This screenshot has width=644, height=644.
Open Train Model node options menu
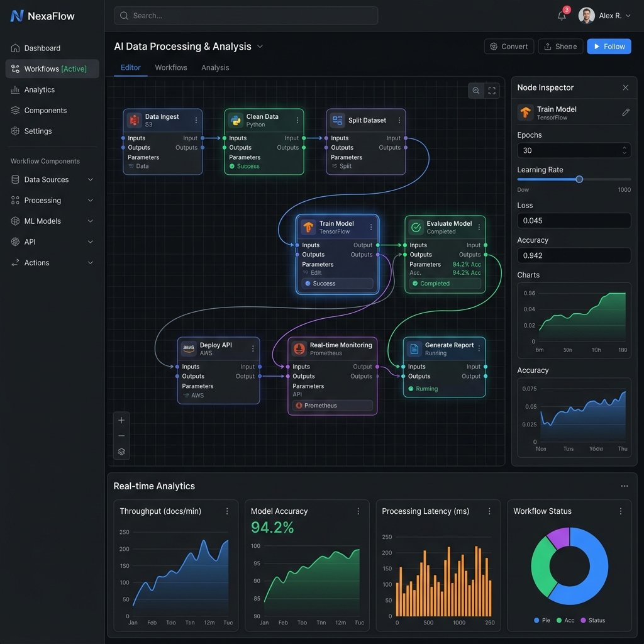point(371,227)
